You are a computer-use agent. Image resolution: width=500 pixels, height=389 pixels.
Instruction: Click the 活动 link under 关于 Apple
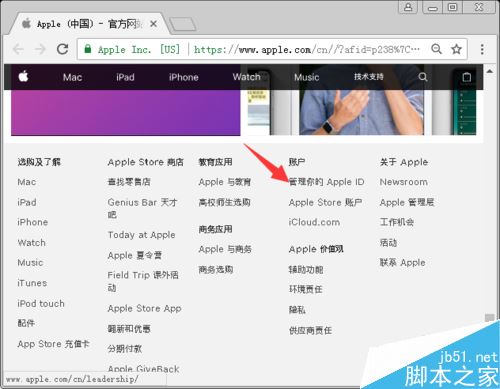point(388,243)
